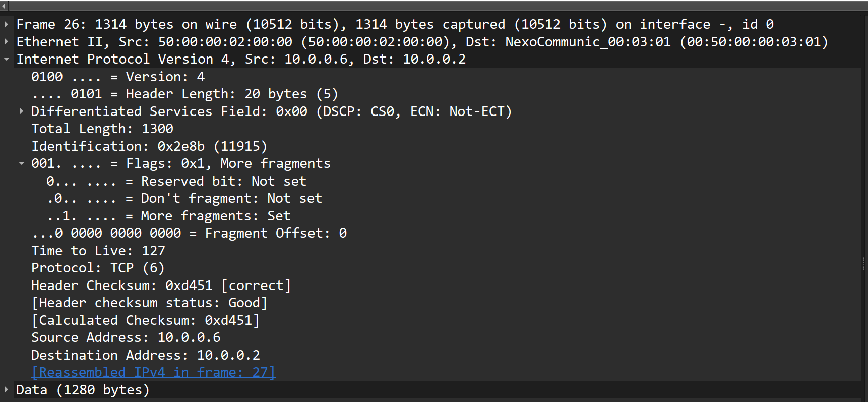Open the Reassembled IPv4 in frame 27 link

click(153, 372)
